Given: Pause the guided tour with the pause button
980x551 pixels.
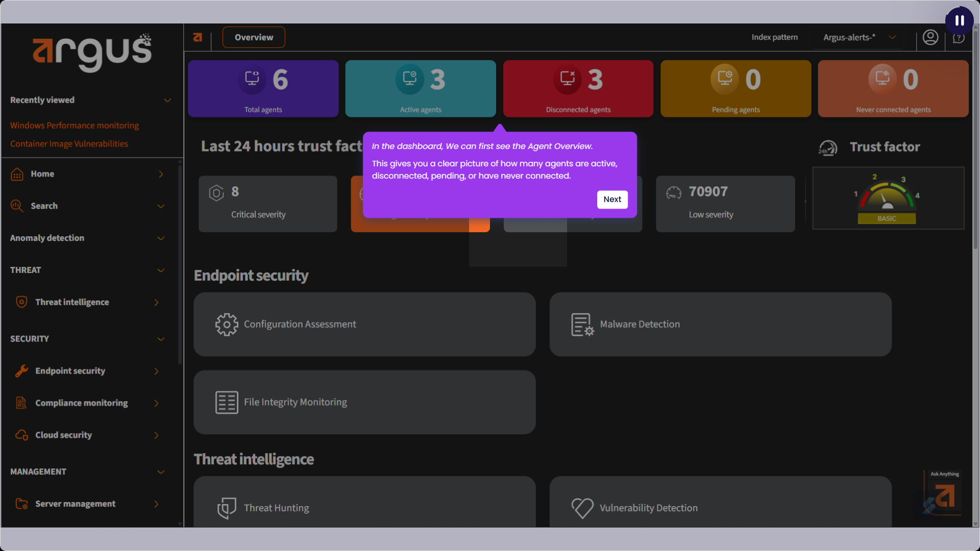Looking at the screenshot, I should coord(960,20).
